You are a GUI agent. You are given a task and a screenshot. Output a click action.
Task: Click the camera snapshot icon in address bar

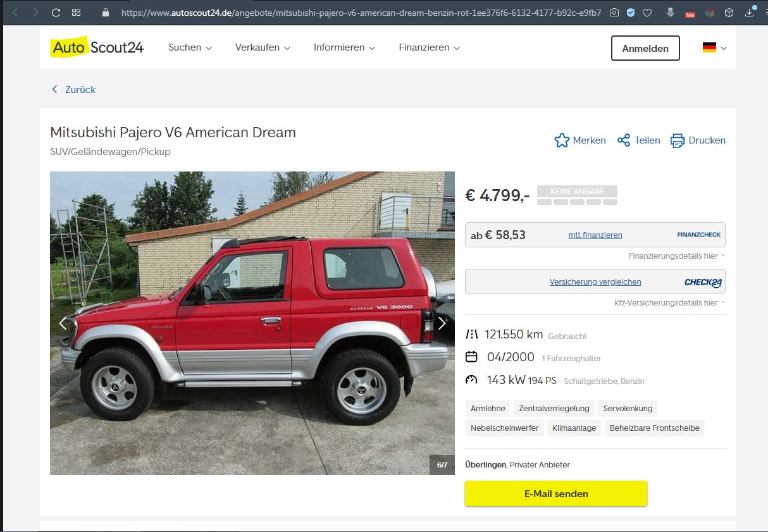[x=614, y=13]
